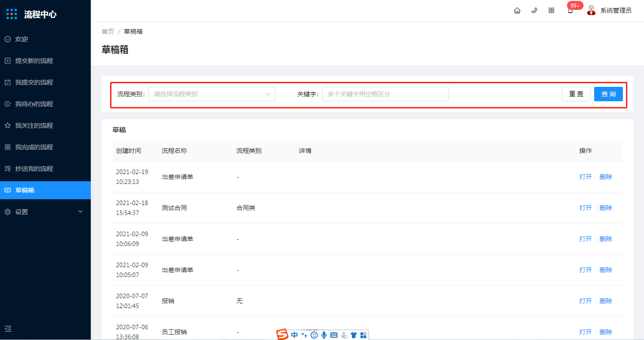Image resolution: width=644 pixels, height=340 pixels.
Task: Focus the 关键字 search input
Action: [x=385, y=94]
